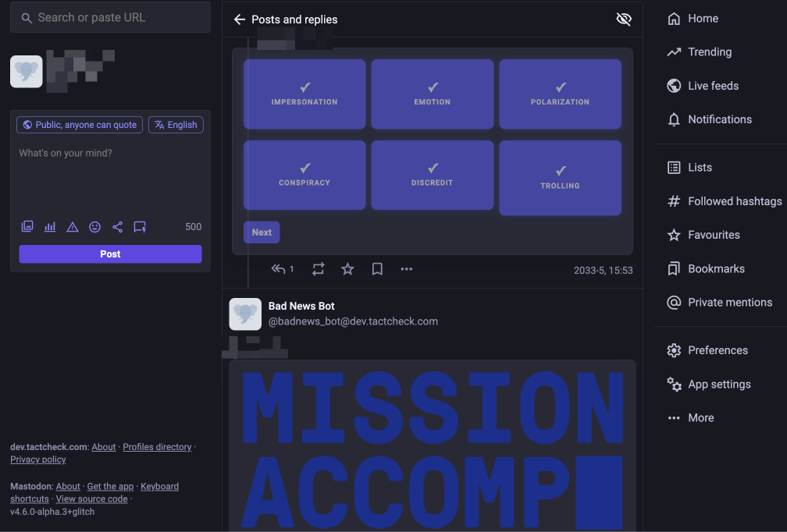Go back from Posts and replies
This screenshot has width=787, height=532.
pos(239,19)
